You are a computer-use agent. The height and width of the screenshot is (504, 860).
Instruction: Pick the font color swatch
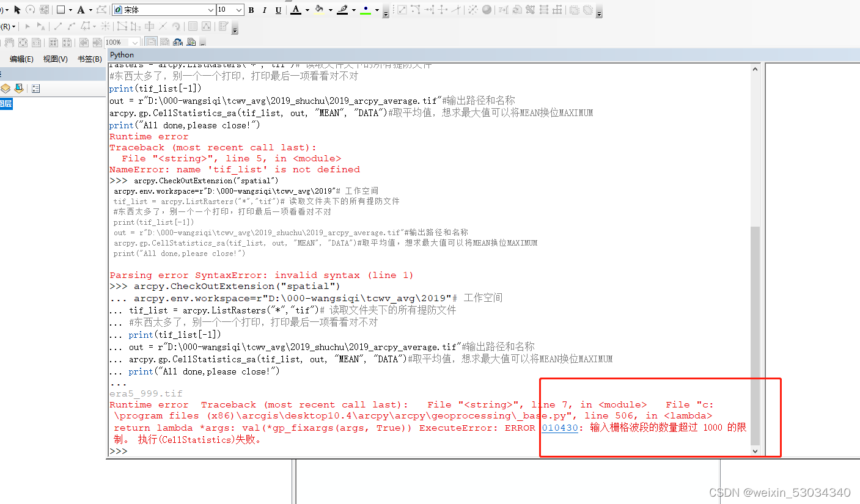pos(295,9)
